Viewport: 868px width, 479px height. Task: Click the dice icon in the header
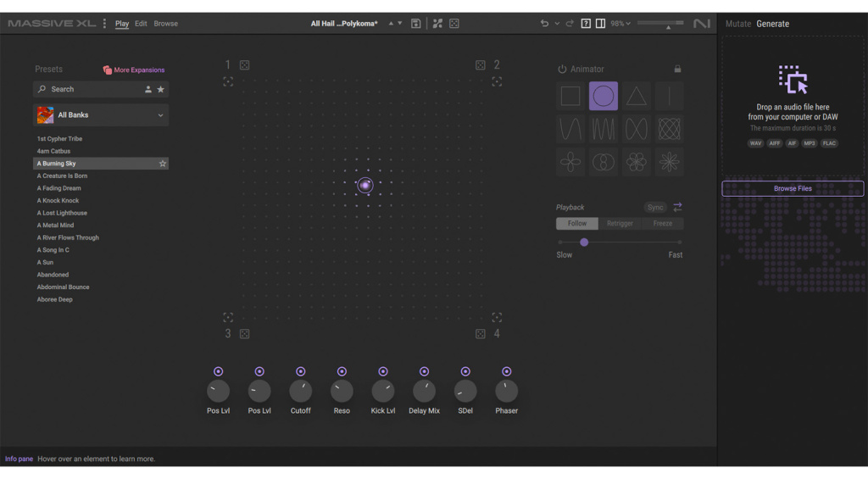[454, 23]
